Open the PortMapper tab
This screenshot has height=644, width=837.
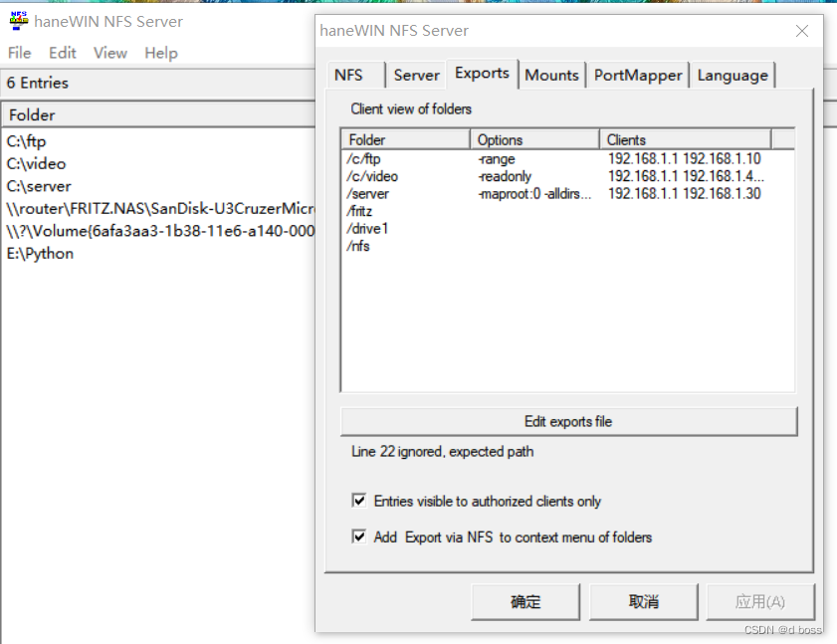[x=637, y=75]
